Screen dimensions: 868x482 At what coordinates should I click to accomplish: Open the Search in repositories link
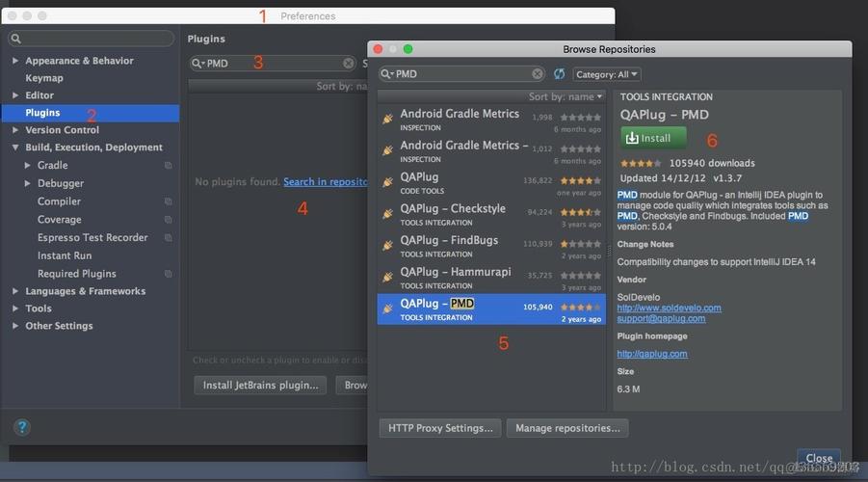(326, 182)
